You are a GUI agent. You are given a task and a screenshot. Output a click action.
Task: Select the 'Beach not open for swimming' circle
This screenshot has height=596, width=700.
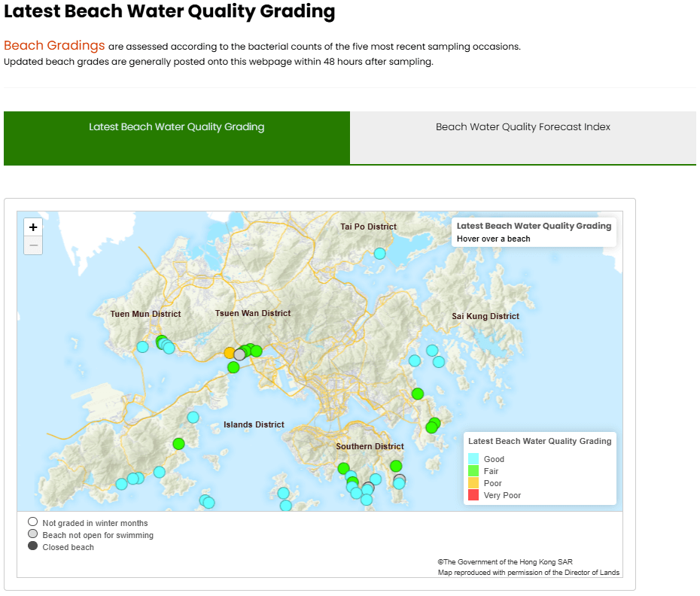tap(32, 534)
